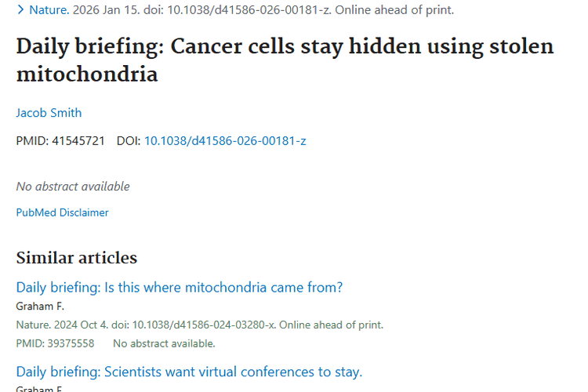588x392 pixels.
Task: Click the 'PMID:' label under the author name
Action: pyautogui.click(x=32, y=141)
